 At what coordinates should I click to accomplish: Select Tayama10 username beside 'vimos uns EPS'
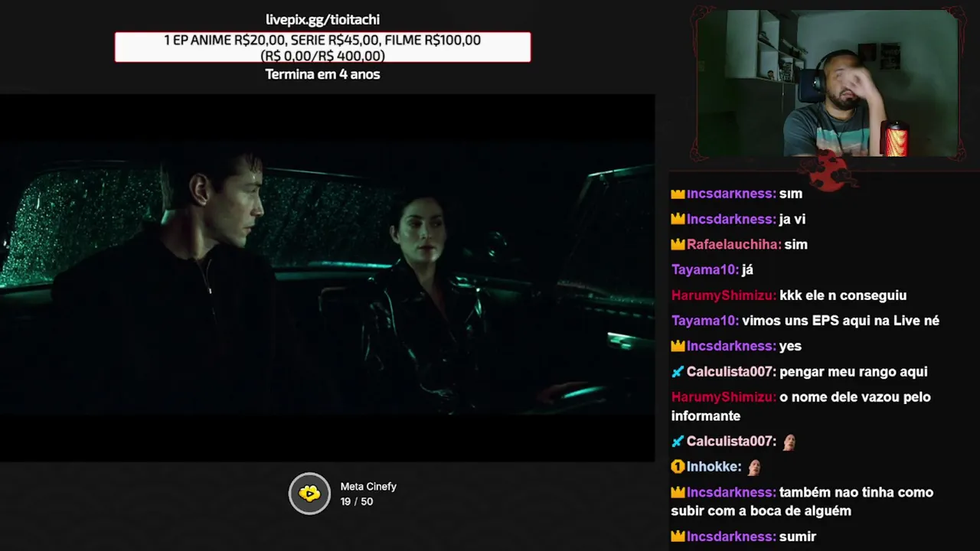tap(705, 321)
